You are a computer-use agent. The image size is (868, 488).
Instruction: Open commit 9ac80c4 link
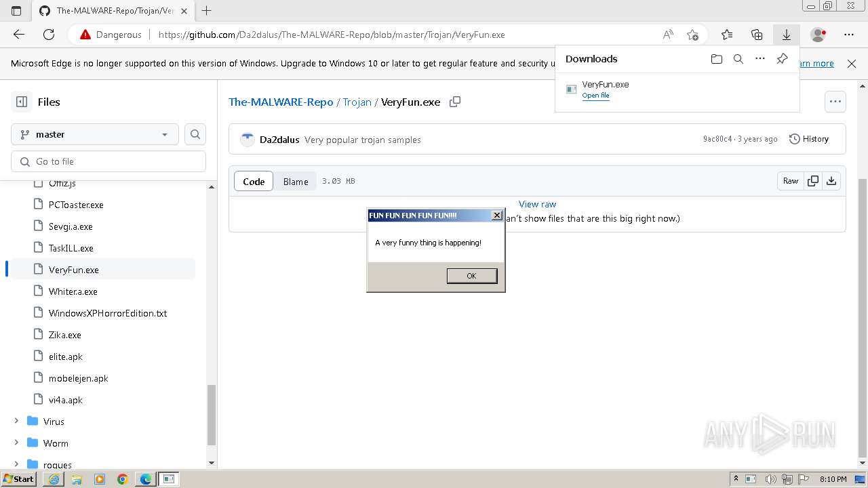click(717, 139)
